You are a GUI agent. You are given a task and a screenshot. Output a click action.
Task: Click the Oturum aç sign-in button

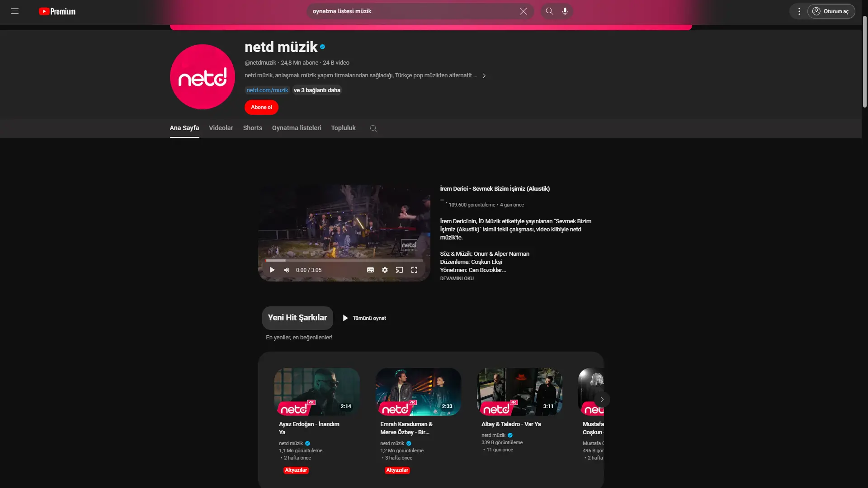coord(831,11)
